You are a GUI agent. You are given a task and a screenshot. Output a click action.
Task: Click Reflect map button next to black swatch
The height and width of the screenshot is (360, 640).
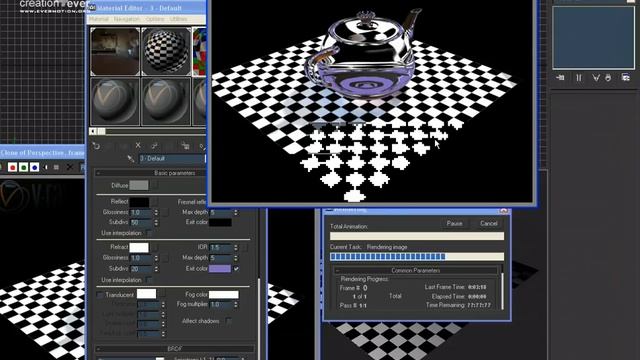(x=154, y=202)
